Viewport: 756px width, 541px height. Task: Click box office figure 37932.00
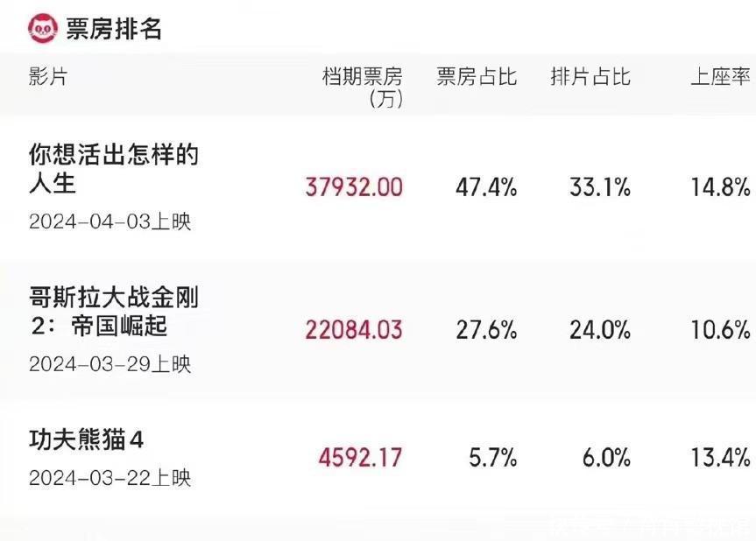click(x=354, y=186)
